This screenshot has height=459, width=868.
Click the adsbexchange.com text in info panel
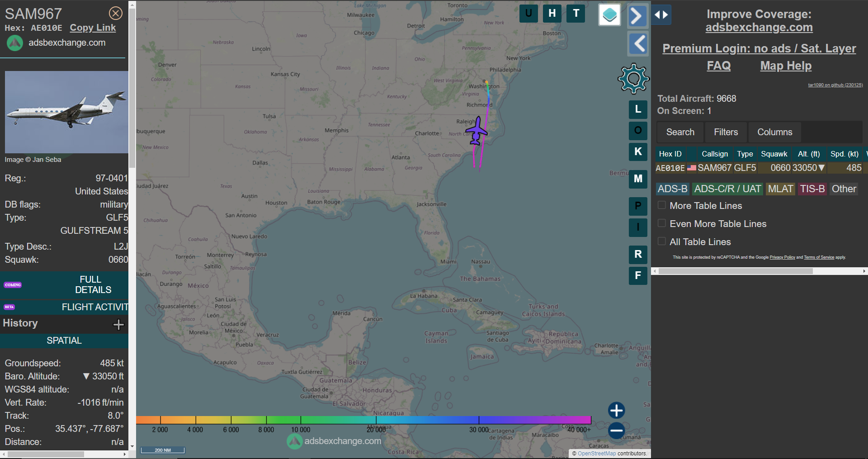pos(67,43)
